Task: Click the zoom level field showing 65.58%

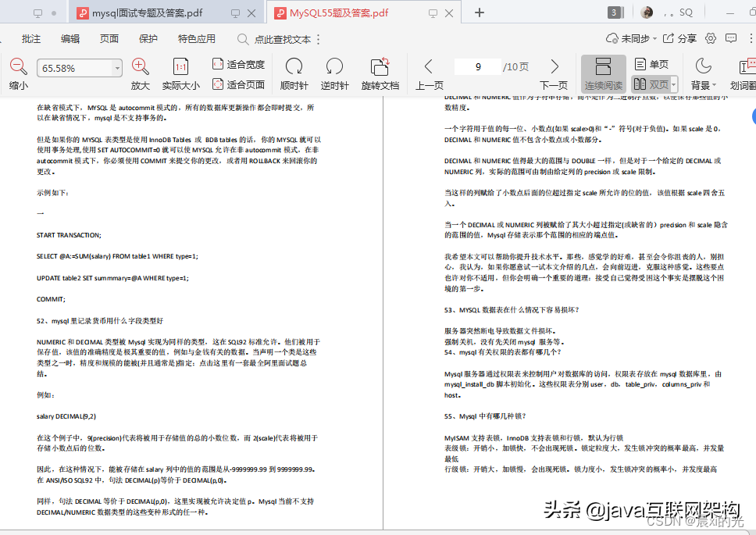Action: [x=75, y=68]
